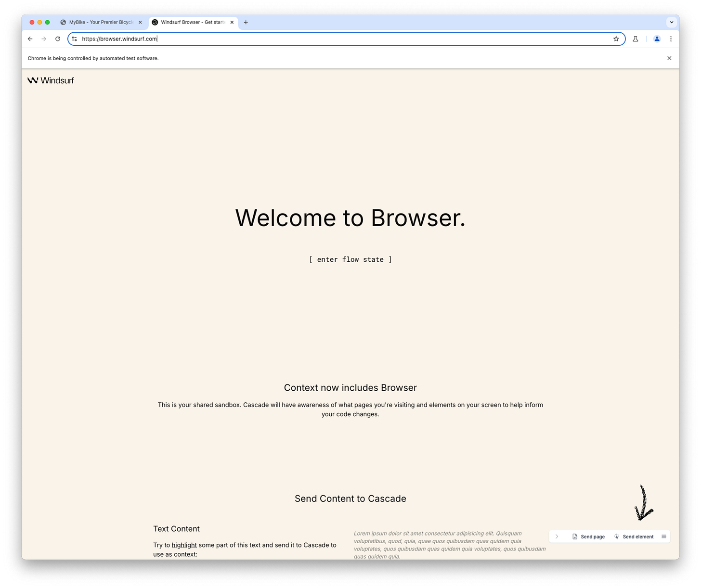Click the Windsurf logo
This screenshot has height=588, width=701.
51,80
